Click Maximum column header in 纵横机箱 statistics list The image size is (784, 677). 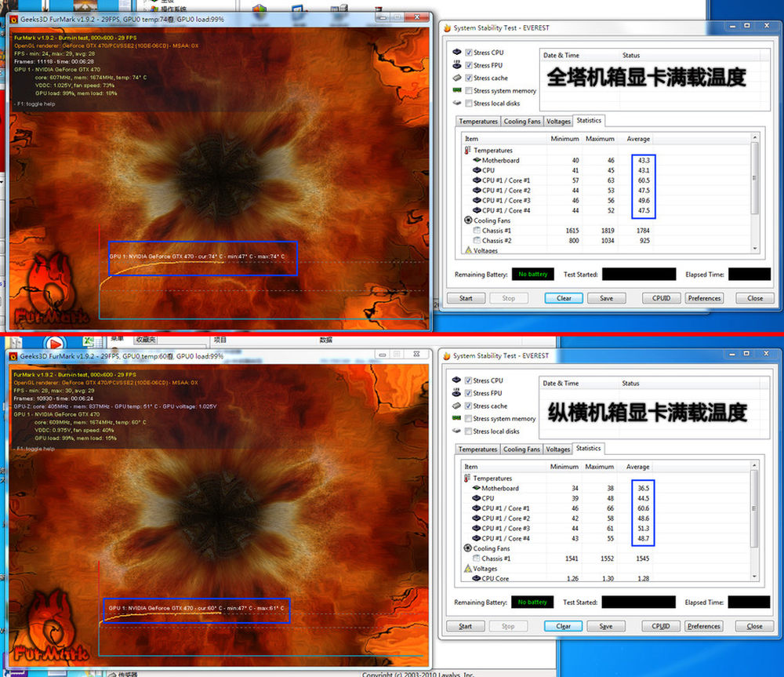[599, 467]
